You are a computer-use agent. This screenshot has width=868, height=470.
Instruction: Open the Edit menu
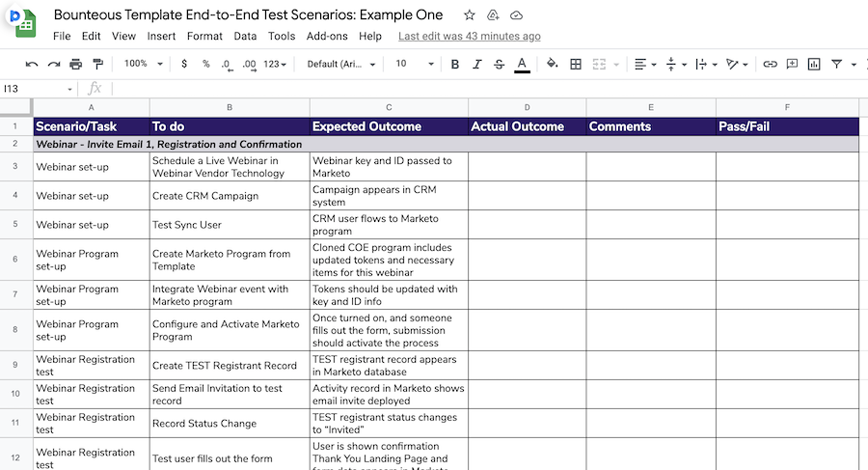click(92, 36)
